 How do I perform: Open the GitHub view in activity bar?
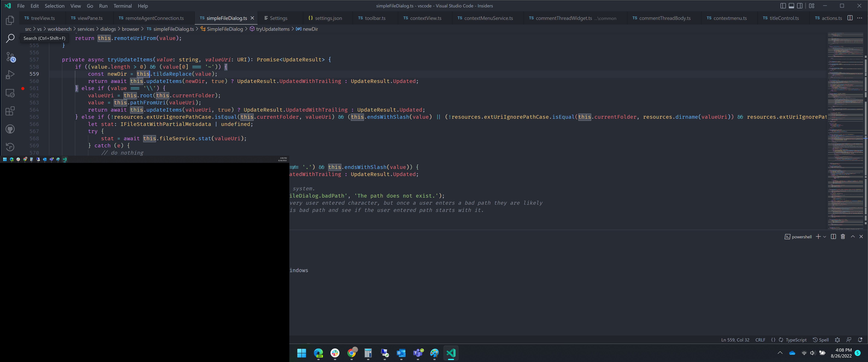pos(10,129)
